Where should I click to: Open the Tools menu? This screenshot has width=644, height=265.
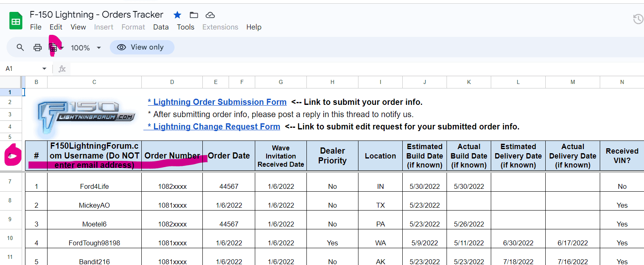(x=185, y=27)
